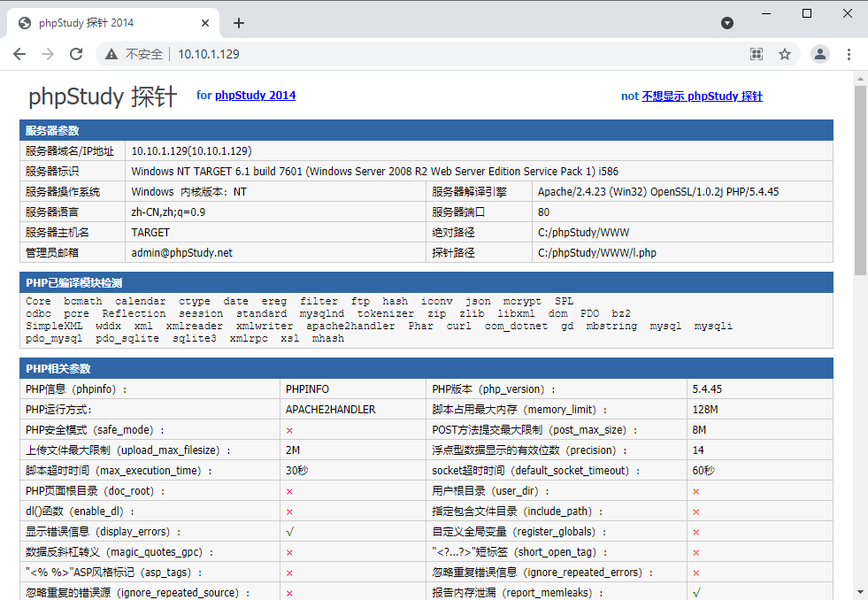Click the red X for doc_root
Image resolution: width=868 pixels, height=600 pixels.
[289, 491]
